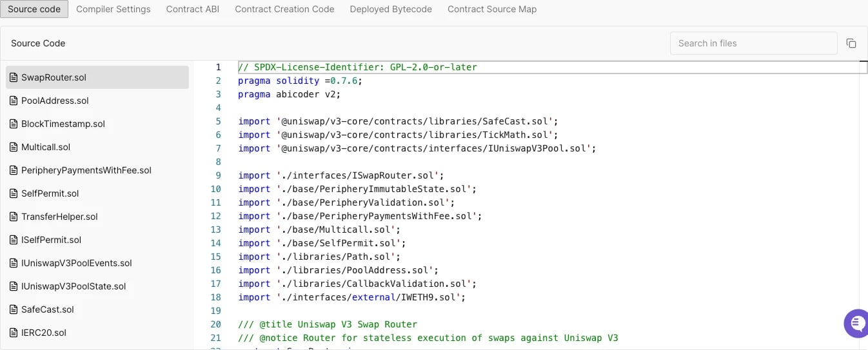Click the IWETH9.sol import line
Viewport: 868px width, 350px height.
coord(351,297)
